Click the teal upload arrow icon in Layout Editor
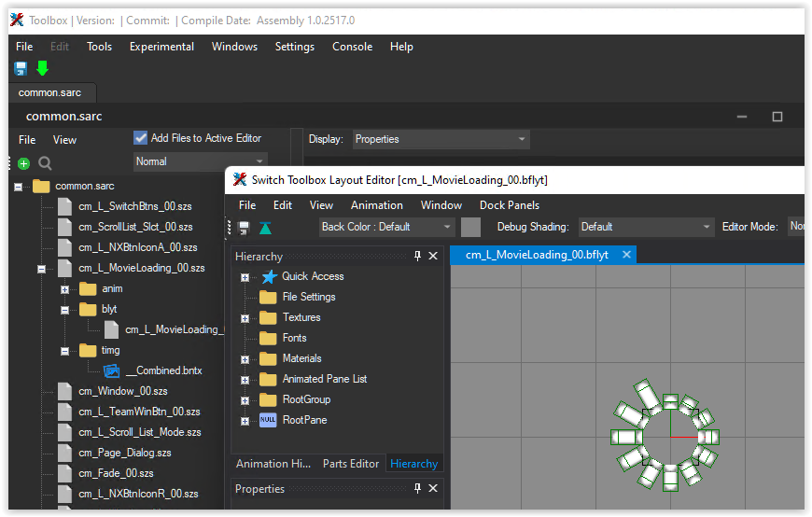This screenshot has width=812, height=517. [x=265, y=228]
